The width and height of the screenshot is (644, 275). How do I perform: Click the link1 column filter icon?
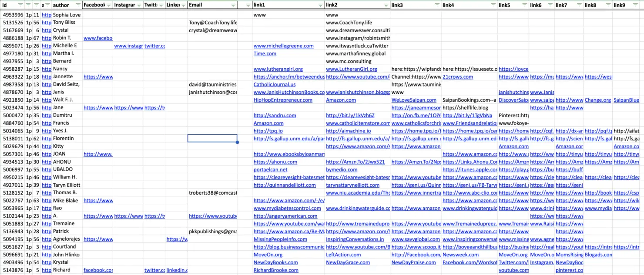click(321, 5)
